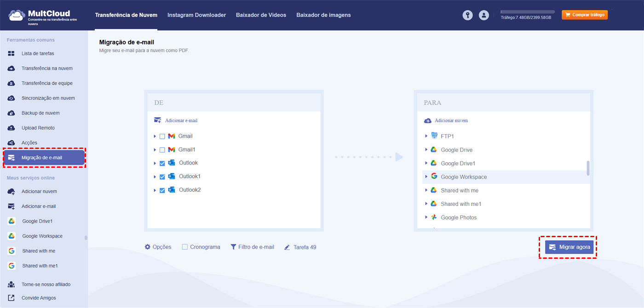Click the Upload Remoto cloud icon

pyautogui.click(x=11, y=128)
